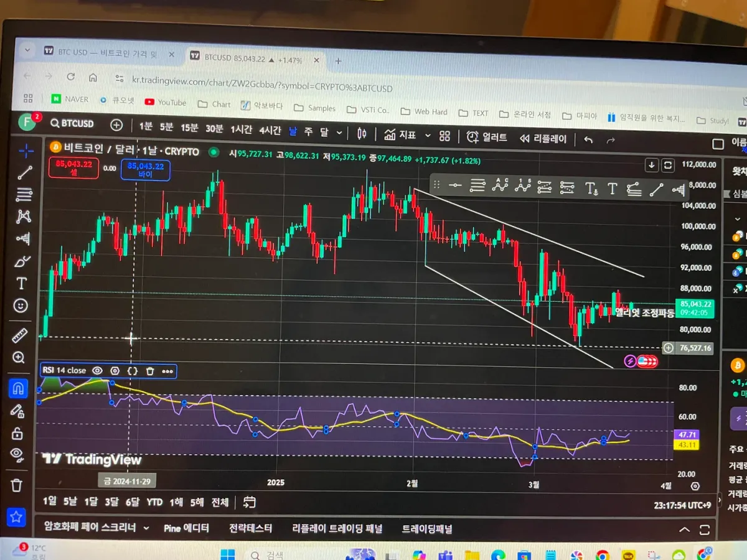The image size is (747, 560).
Task: Select the YTD date range
Action: tap(154, 502)
